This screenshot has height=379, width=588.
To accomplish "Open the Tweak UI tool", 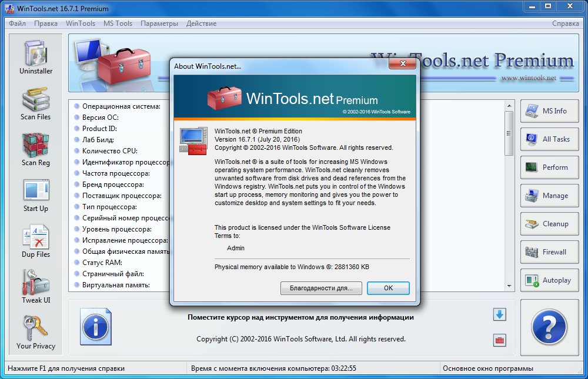I will tap(36, 287).
